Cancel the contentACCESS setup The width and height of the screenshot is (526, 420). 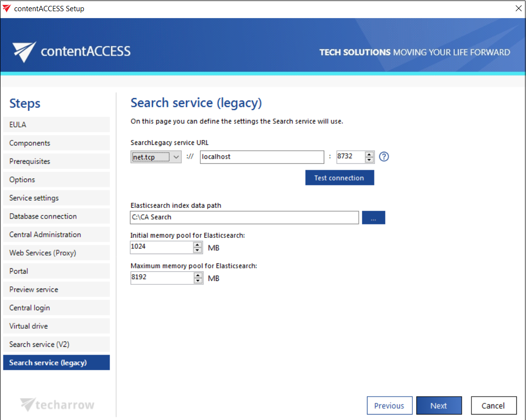click(493, 405)
